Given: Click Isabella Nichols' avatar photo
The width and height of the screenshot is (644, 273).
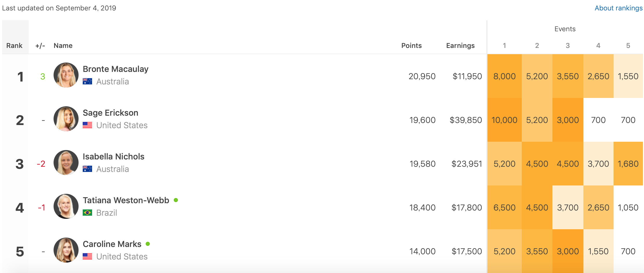Looking at the screenshot, I should (66, 163).
